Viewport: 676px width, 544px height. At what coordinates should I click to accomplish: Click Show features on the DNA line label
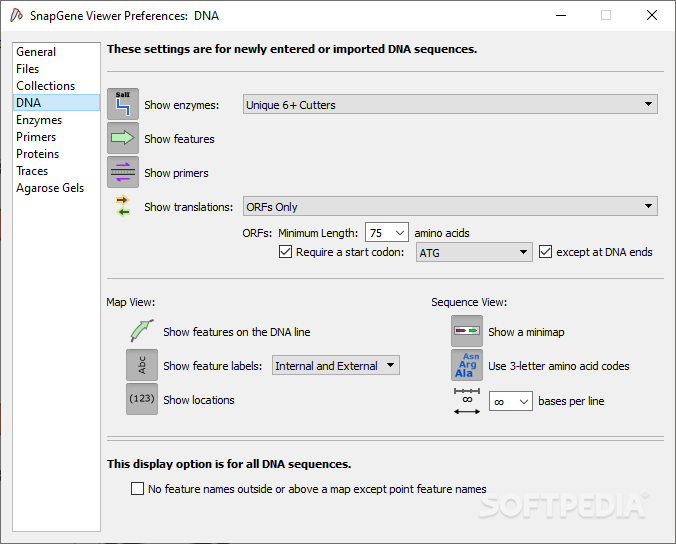click(237, 332)
